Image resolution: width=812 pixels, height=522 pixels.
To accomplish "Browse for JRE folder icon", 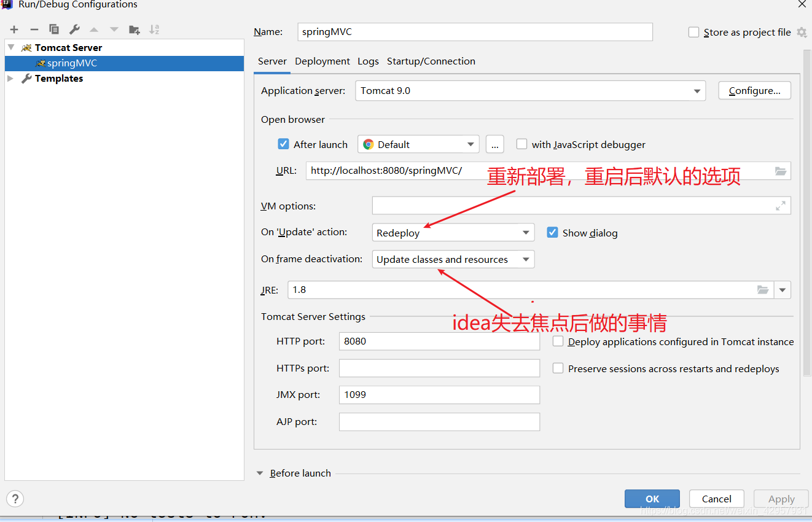I will (763, 290).
